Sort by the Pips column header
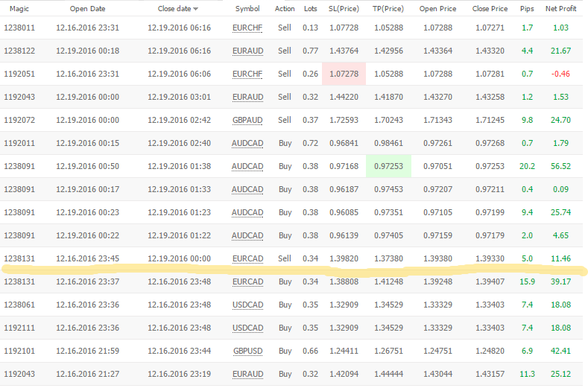The height and width of the screenshot is (388, 588). [x=527, y=9]
